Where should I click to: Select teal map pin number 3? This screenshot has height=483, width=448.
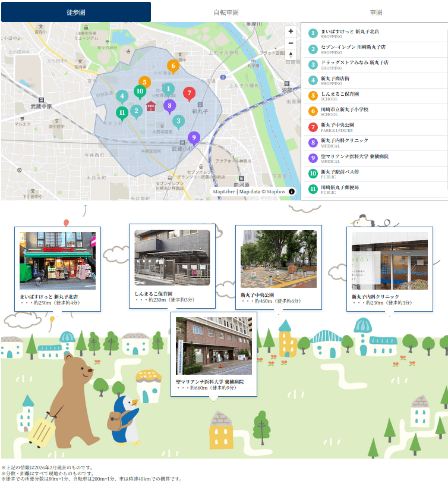(x=178, y=122)
